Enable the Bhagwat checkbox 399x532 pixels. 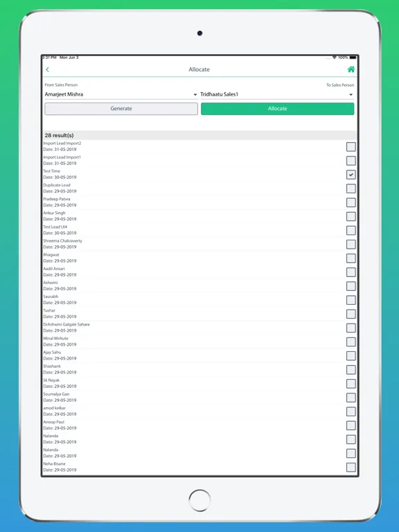351,258
